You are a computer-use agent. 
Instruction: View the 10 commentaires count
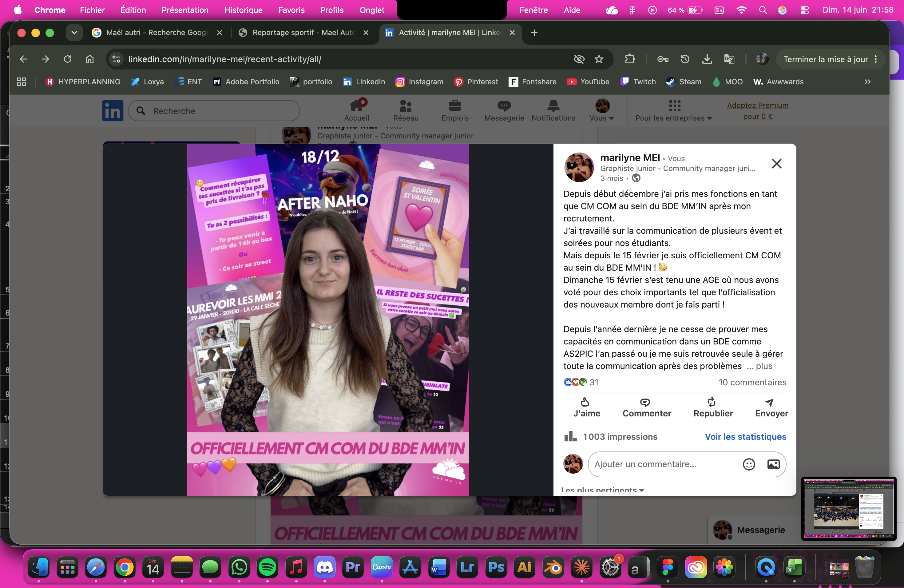coord(752,382)
